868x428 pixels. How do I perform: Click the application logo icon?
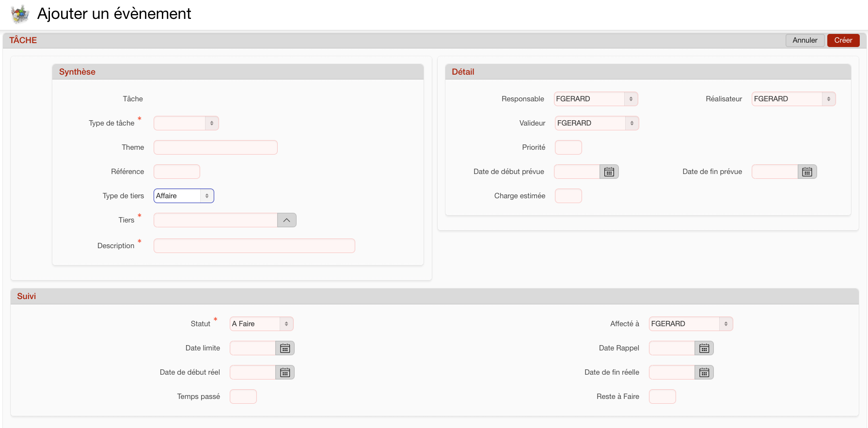point(20,14)
